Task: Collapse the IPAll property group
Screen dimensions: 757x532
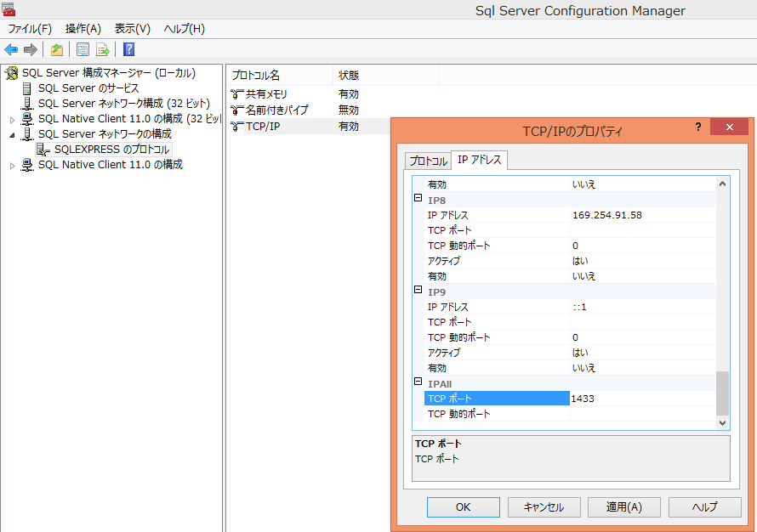Action: click(x=418, y=381)
